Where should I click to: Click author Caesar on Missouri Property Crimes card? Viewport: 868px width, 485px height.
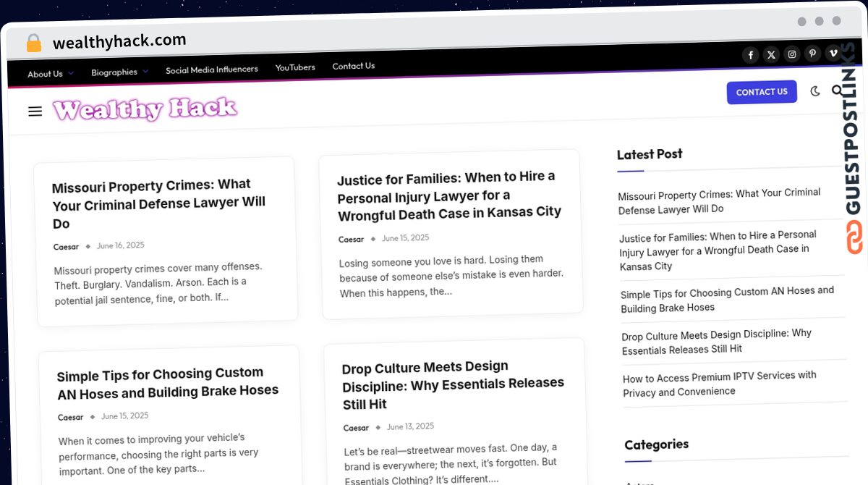click(66, 247)
